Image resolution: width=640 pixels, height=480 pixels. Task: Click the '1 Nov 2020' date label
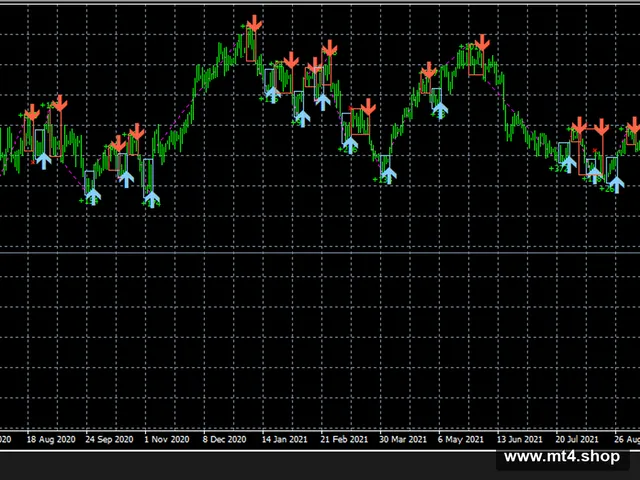pyautogui.click(x=167, y=440)
